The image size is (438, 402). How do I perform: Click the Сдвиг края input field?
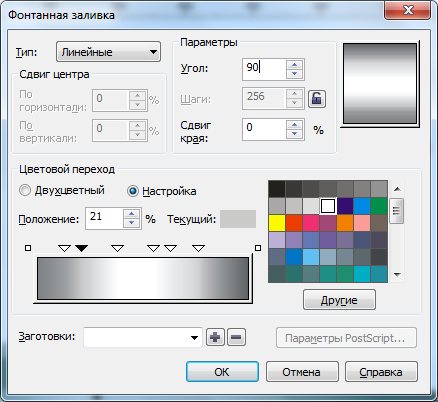click(264, 129)
